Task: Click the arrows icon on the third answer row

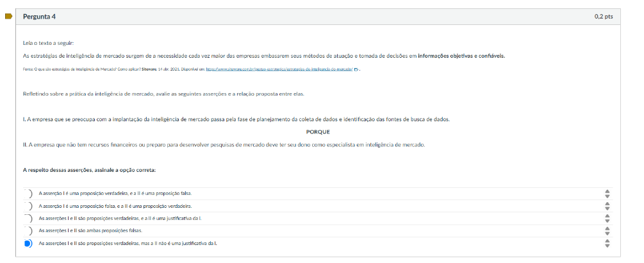Action: click(x=607, y=218)
